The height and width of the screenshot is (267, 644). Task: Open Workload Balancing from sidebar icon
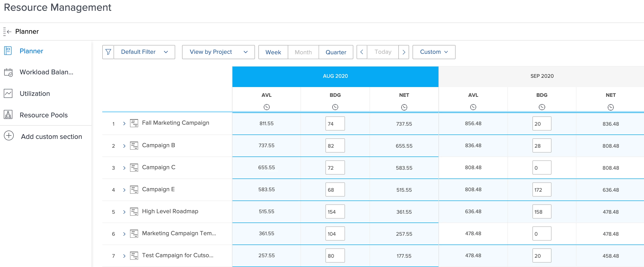(8, 72)
